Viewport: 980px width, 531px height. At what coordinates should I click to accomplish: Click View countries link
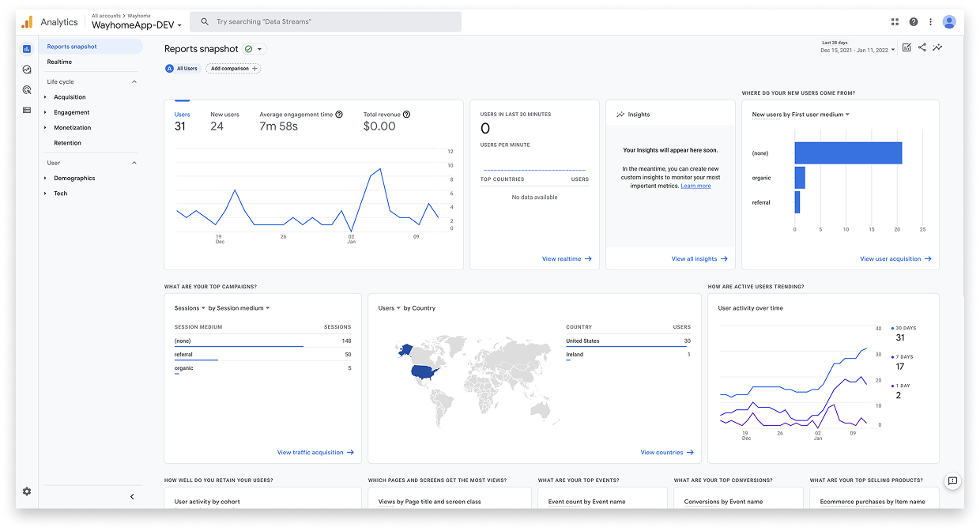[x=667, y=453]
